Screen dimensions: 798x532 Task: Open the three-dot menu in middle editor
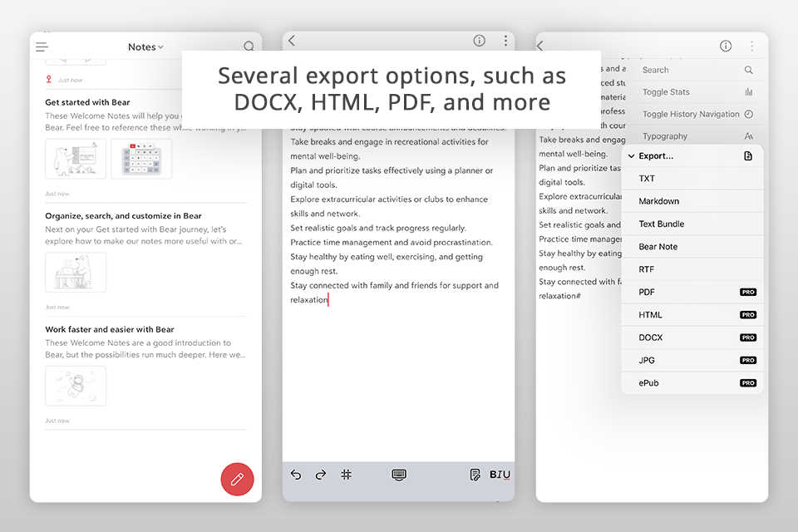505,41
